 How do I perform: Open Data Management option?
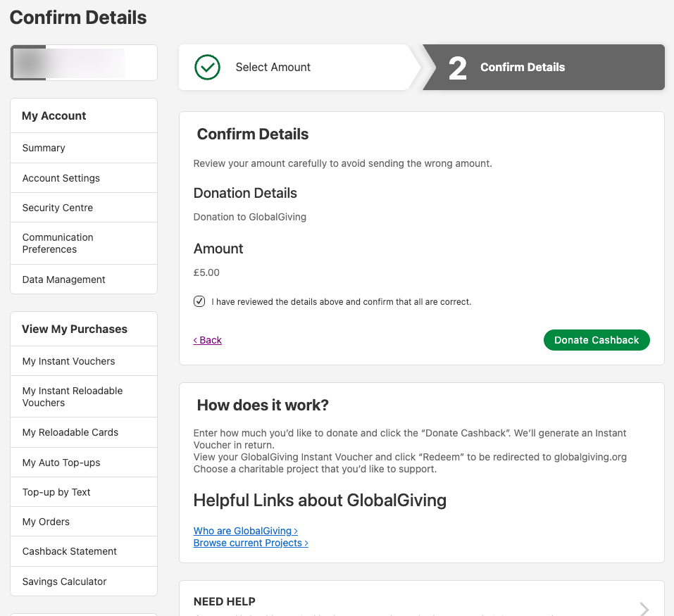point(64,279)
